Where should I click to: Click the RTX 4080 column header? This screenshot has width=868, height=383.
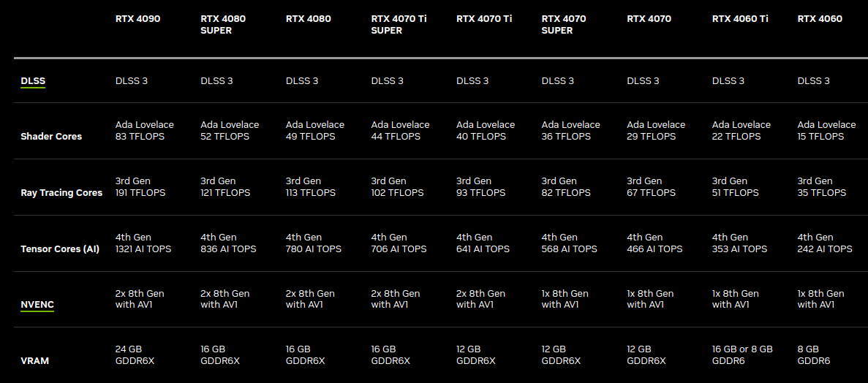(x=309, y=19)
